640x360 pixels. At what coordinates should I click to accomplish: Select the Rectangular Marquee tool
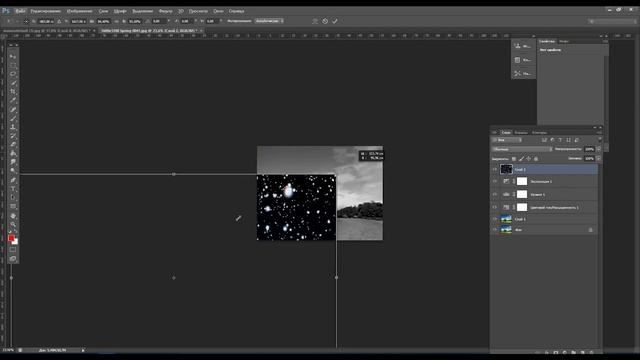(x=13, y=65)
